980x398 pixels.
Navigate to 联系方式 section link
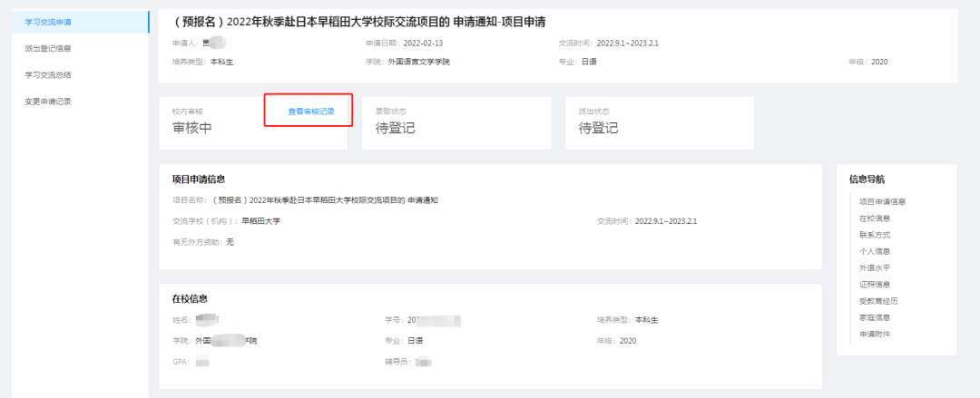tap(874, 235)
